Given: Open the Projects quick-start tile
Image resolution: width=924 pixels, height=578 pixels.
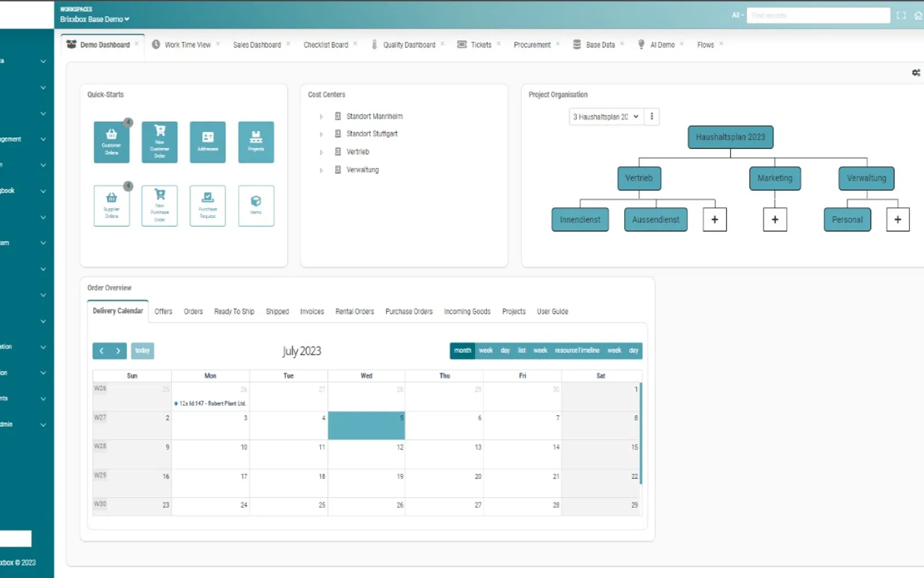Looking at the screenshot, I should click(256, 142).
